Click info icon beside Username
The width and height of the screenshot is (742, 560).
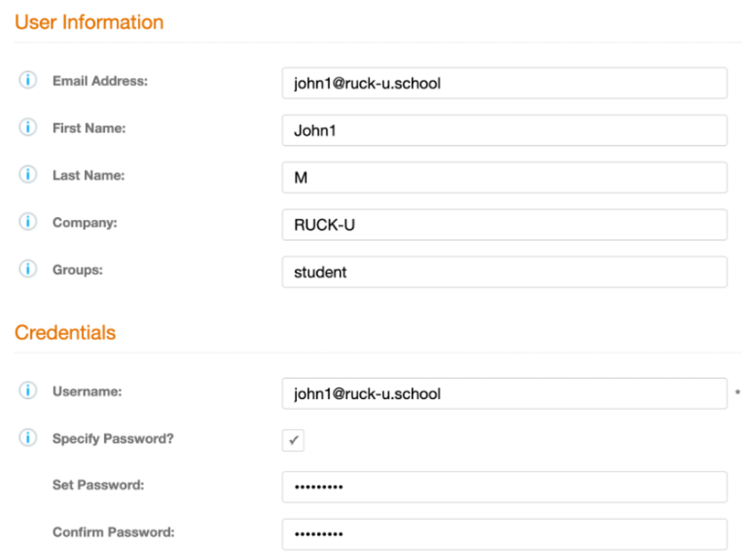(27, 391)
